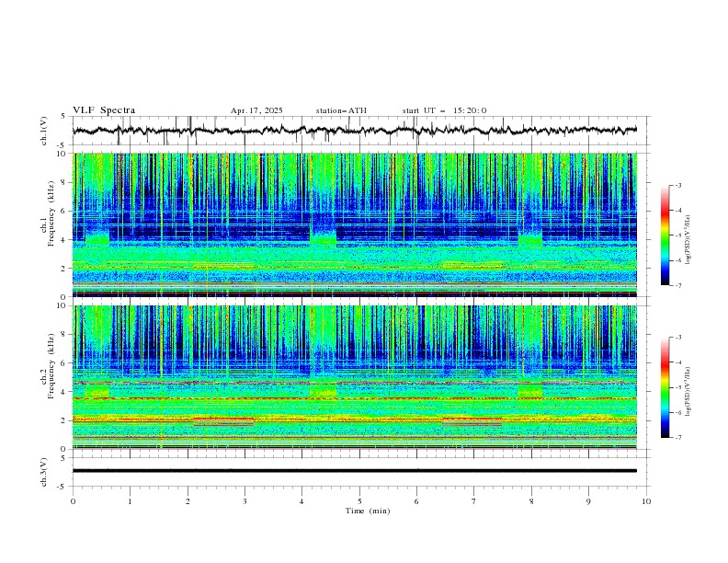Click the ch.1 voltage waveform trace
The image size is (728, 563).
coord(355,130)
